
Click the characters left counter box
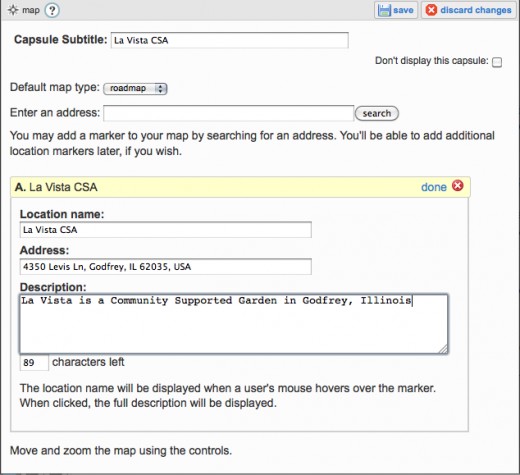[x=34, y=362]
